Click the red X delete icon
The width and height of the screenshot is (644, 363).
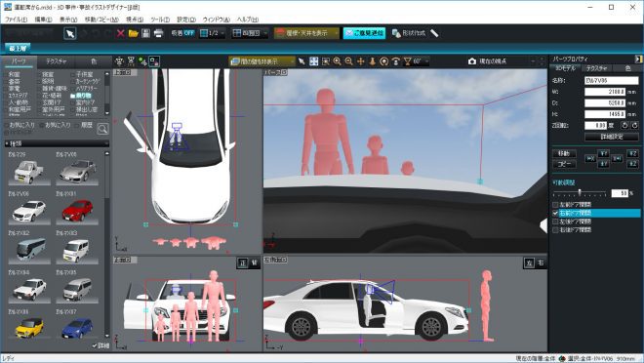120,33
